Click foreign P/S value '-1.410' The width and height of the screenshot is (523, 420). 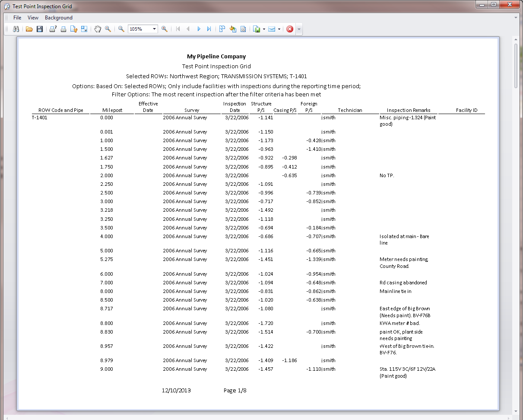(314, 149)
